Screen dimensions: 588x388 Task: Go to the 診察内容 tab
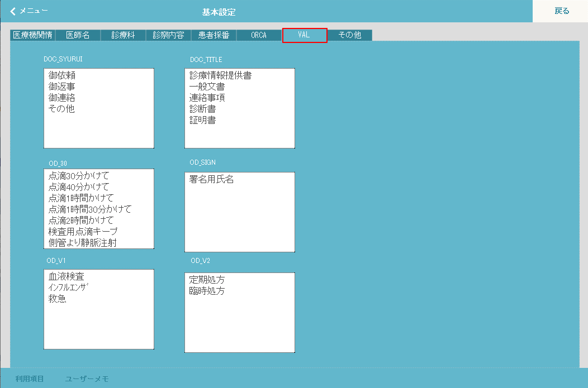pyautogui.click(x=169, y=35)
